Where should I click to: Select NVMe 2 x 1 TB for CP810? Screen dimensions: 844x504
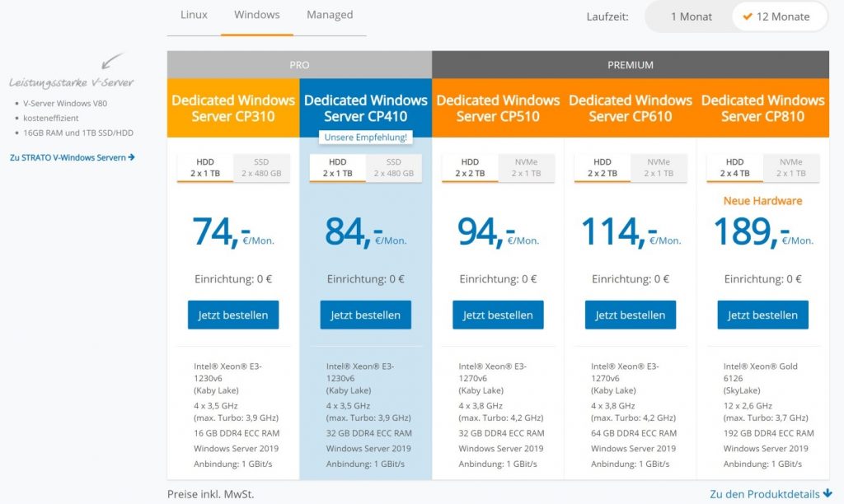click(790, 168)
